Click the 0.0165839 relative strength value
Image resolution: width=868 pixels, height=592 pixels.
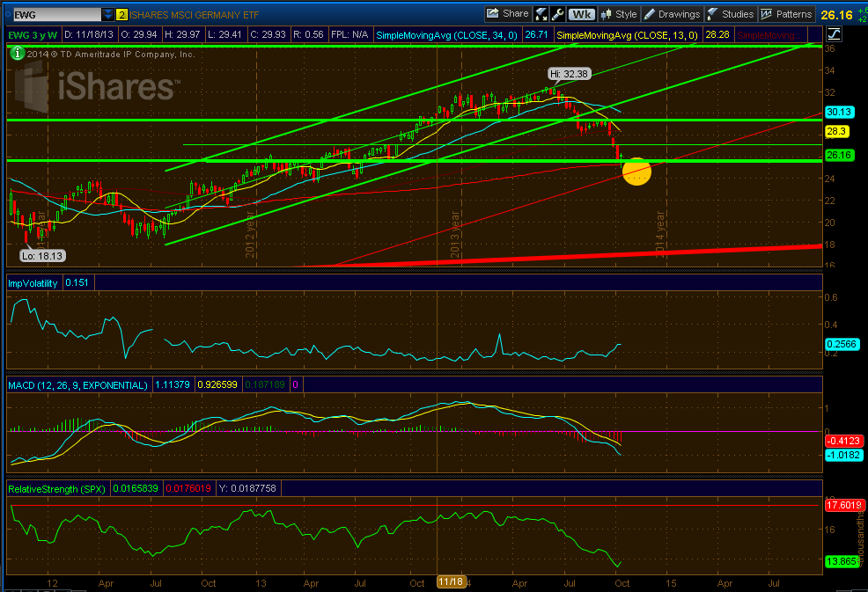pos(136,488)
